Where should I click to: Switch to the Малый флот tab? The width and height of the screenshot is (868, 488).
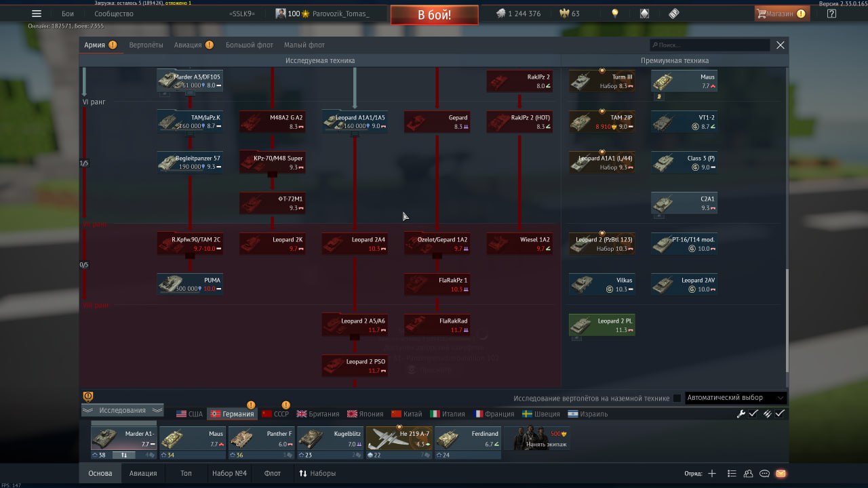coord(304,45)
